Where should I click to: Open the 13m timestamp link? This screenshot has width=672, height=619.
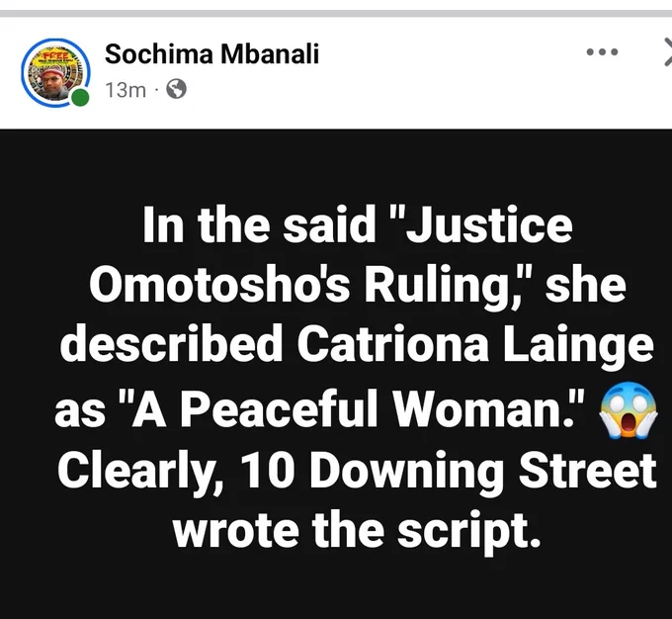click(126, 90)
